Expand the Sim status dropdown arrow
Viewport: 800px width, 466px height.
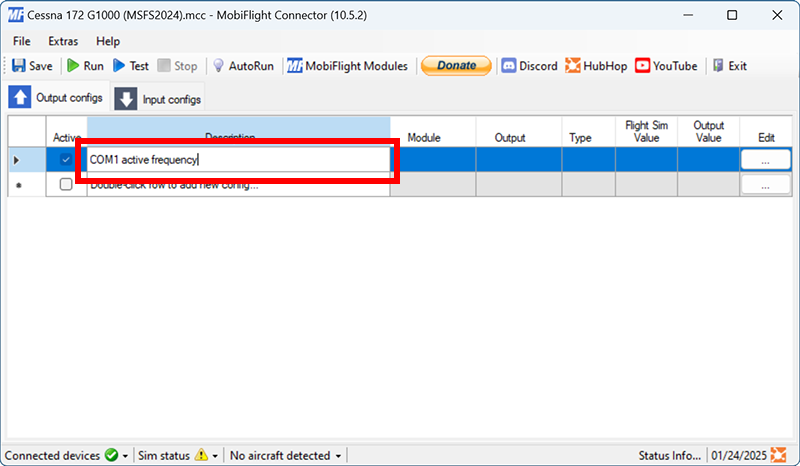215,456
